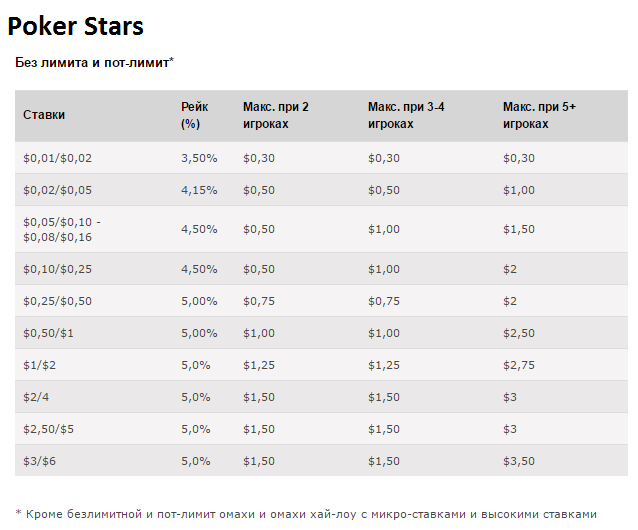Select the $0,01/$0,02 stakes cell
The height and width of the screenshot is (530, 638).
point(57,158)
